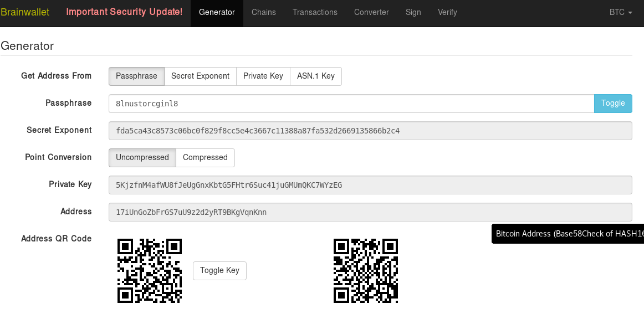This screenshot has height=319, width=644.
Task: Select Passphrase as address source
Action: (136, 76)
